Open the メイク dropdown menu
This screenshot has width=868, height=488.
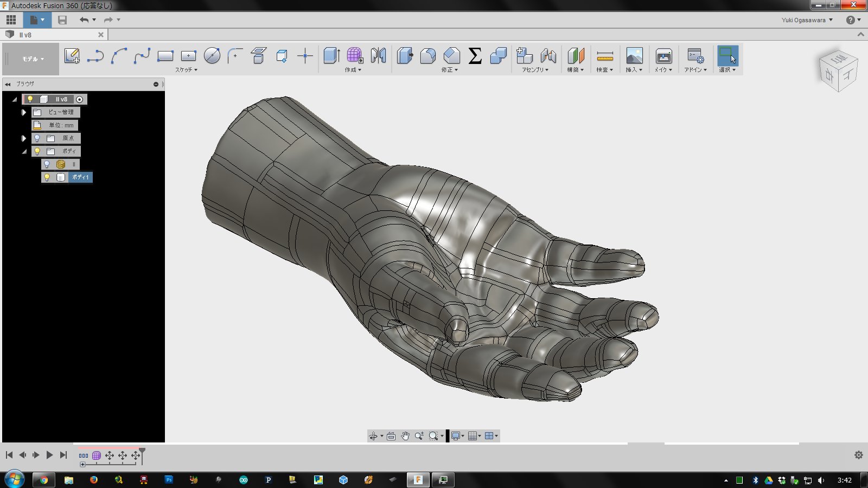pos(663,70)
